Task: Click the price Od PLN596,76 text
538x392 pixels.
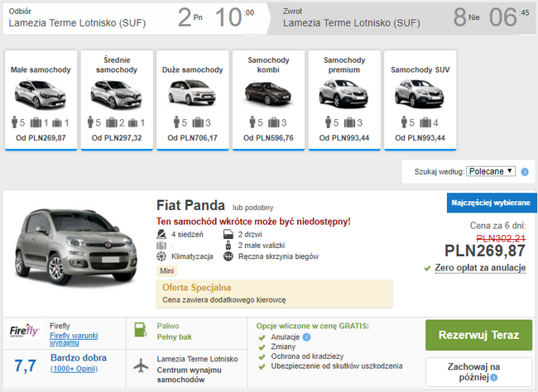Action: [x=268, y=138]
